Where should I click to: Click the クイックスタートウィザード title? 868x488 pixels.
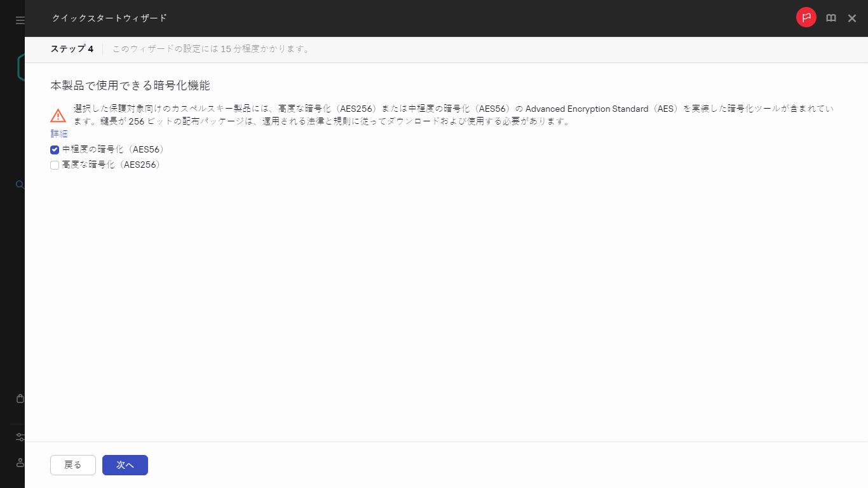pyautogui.click(x=110, y=18)
